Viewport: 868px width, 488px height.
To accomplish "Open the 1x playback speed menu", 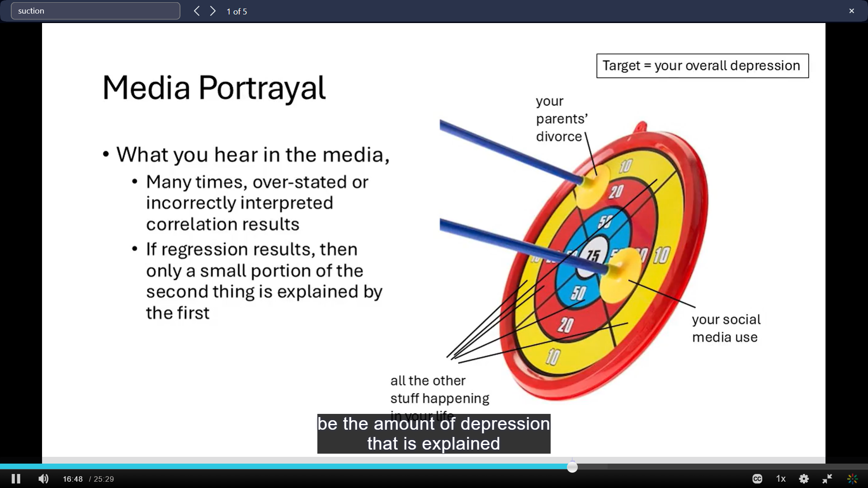I will (x=781, y=479).
